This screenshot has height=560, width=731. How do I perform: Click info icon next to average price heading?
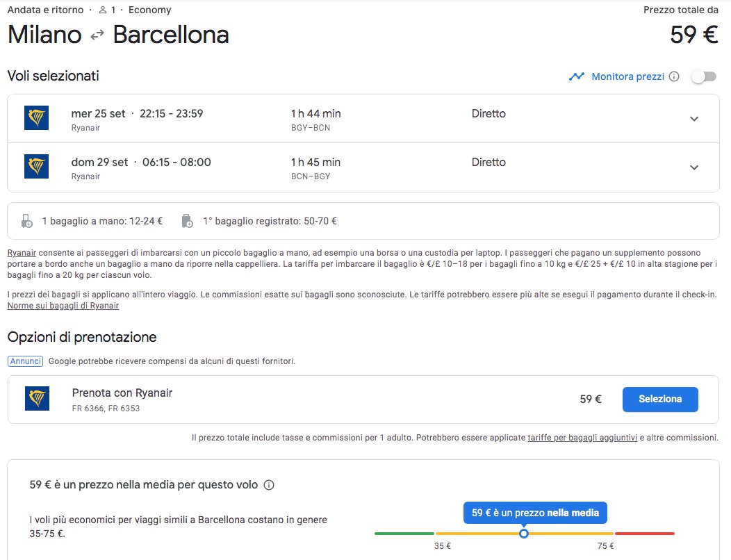click(269, 485)
